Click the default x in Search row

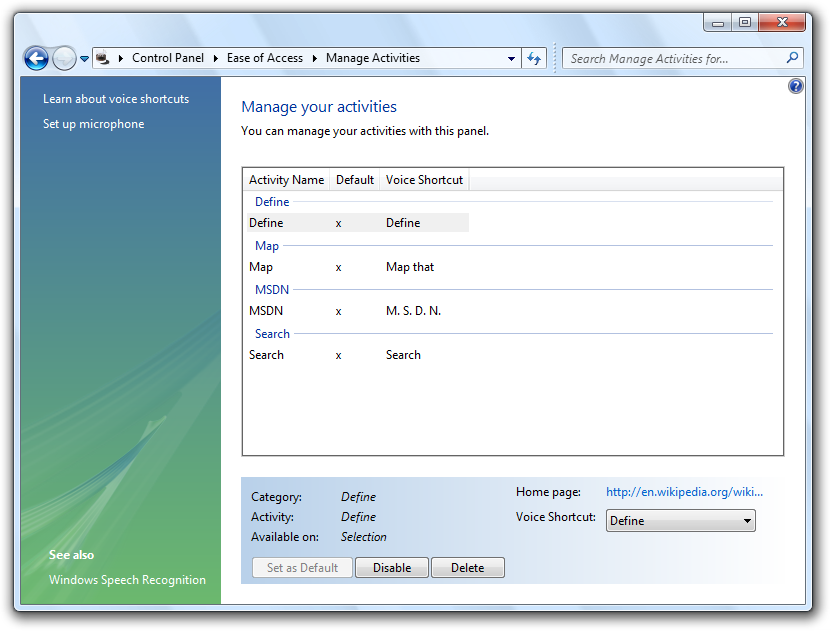point(339,356)
